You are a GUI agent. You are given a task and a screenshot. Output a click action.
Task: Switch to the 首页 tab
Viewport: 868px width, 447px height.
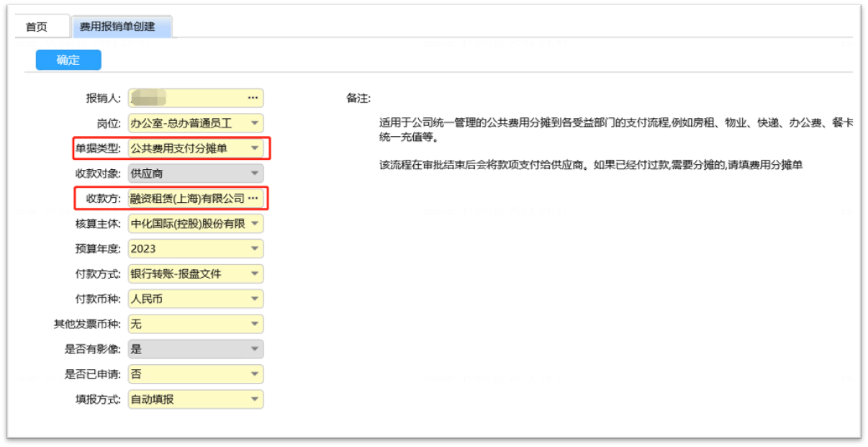click(x=37, y=27)
